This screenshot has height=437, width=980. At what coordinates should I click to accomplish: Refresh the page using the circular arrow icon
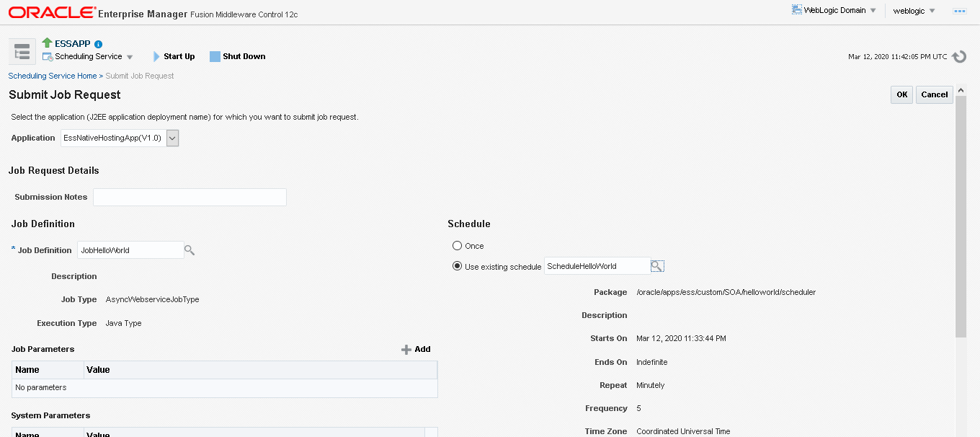point(959,56)
